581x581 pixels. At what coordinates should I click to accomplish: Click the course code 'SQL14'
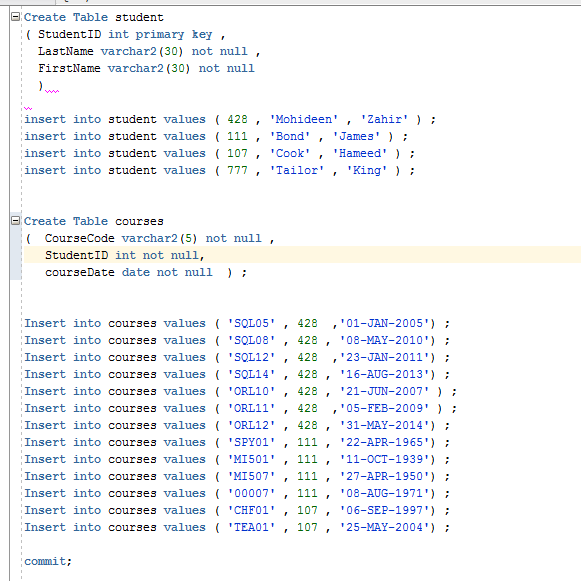pos(251,374)
